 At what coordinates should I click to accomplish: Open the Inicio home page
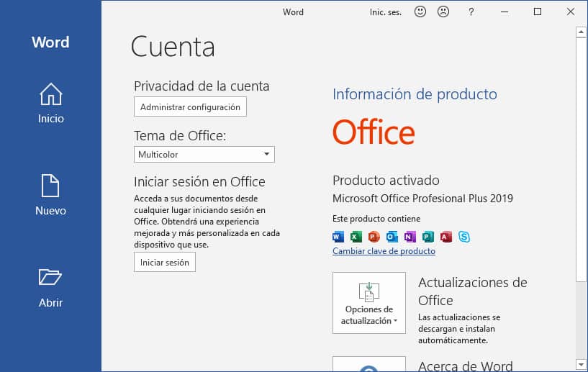click(x=50, y=104)
